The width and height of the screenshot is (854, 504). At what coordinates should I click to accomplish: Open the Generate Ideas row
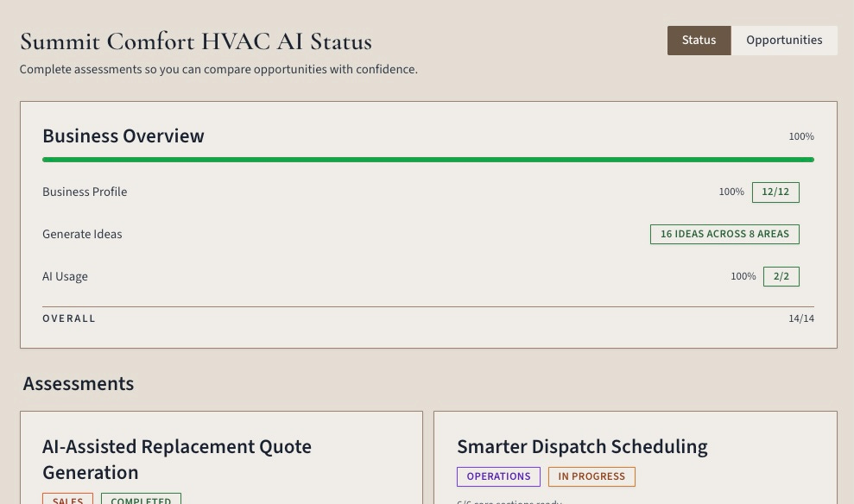click(x=428, y=234)
